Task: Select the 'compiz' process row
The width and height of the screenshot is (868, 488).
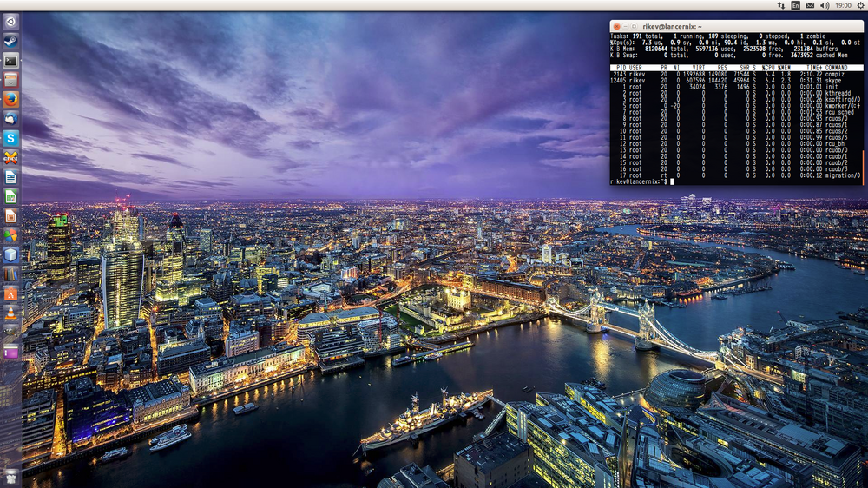Action: point(736,74)
